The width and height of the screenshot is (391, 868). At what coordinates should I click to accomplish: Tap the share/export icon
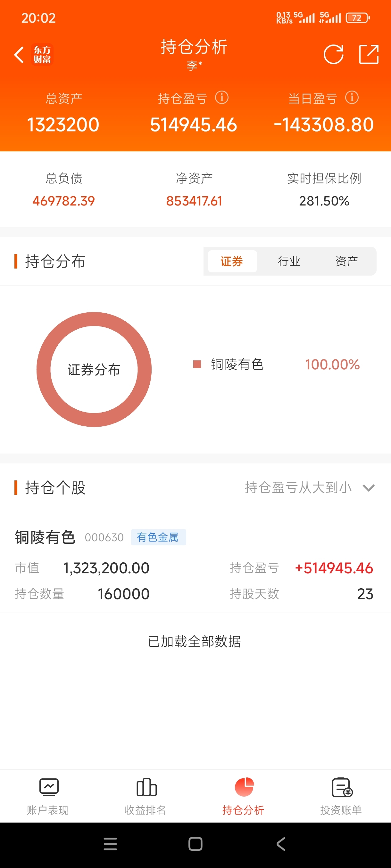pyautogui.click(x=368, y=54)
